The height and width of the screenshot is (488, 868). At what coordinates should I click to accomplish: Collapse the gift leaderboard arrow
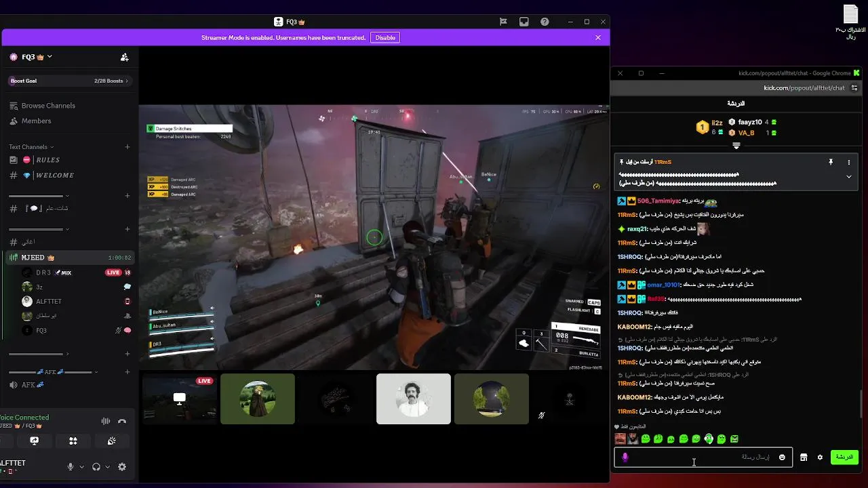[736, 146]
